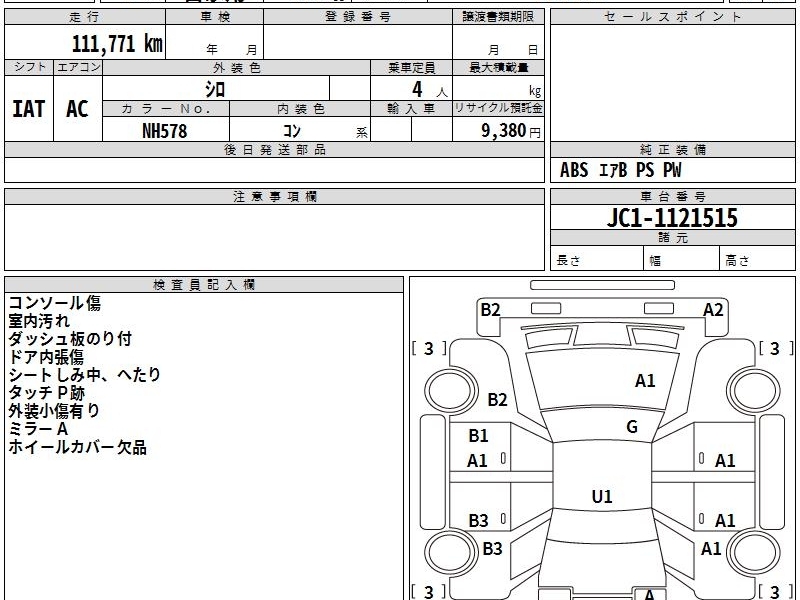Click the A2 damage mark on diagram
Screen dimensions: 800x600
click(713, 310)
